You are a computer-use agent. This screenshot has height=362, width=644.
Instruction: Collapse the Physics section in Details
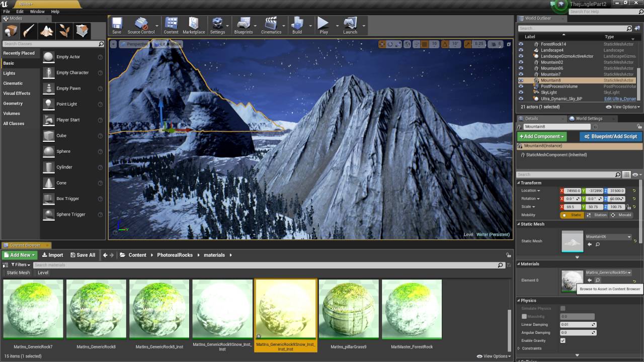click(x=519, y=301)
